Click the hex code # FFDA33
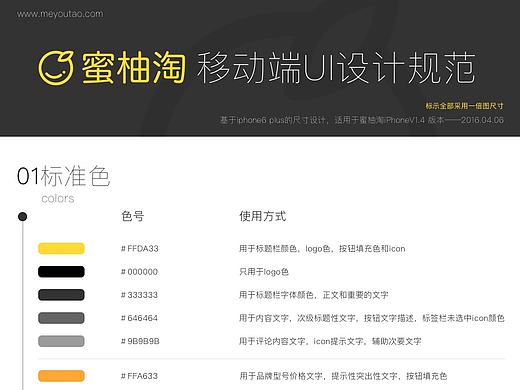 (x=140, y=249)
